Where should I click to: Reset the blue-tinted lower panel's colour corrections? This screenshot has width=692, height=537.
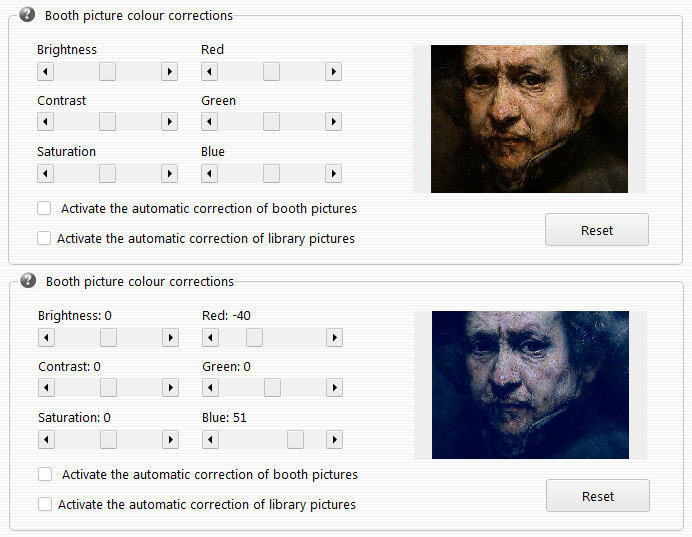[597, 496]
